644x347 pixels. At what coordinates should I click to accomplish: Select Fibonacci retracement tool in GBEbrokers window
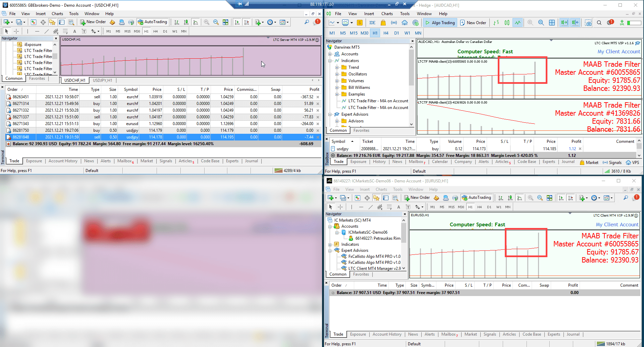pos(65,31)
